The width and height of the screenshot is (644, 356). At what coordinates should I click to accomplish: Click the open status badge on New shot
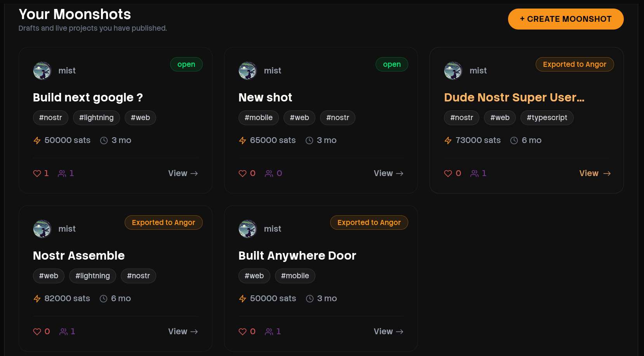point(392,65)
